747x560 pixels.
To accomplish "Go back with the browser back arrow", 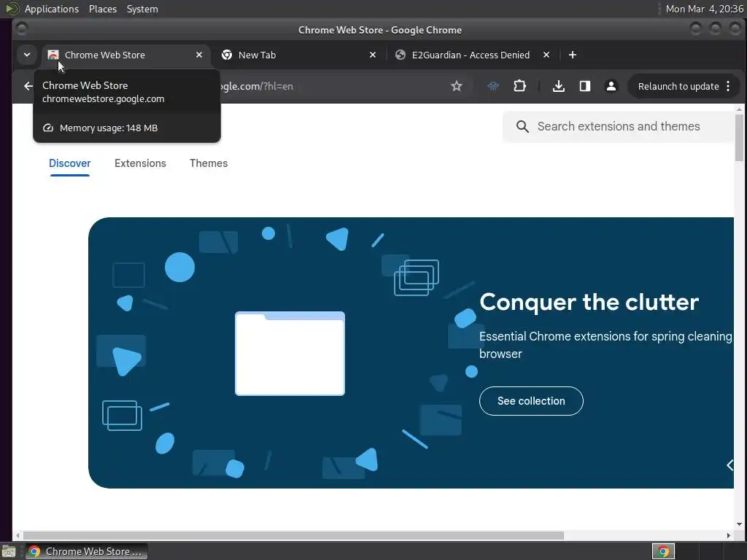I will click(28, 86).
